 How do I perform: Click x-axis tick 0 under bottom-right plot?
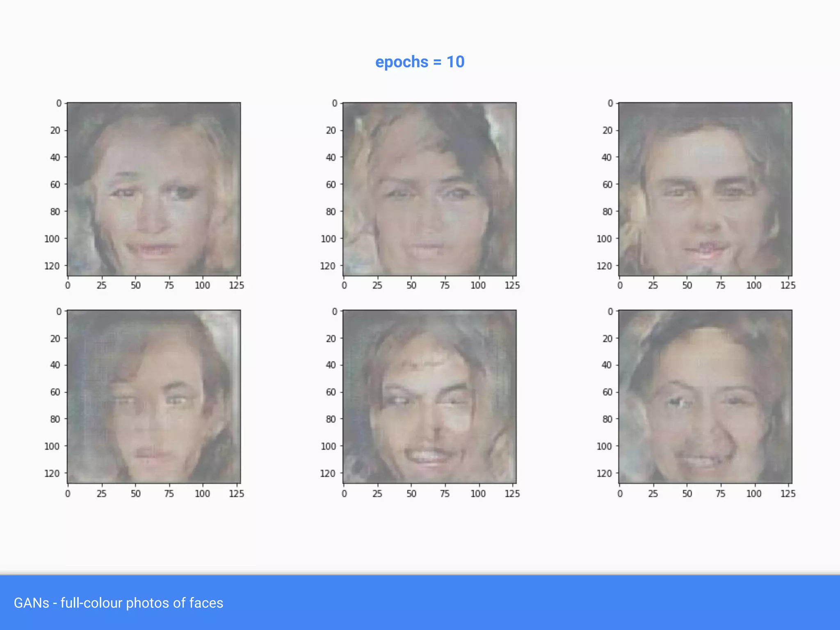(620, 493)
